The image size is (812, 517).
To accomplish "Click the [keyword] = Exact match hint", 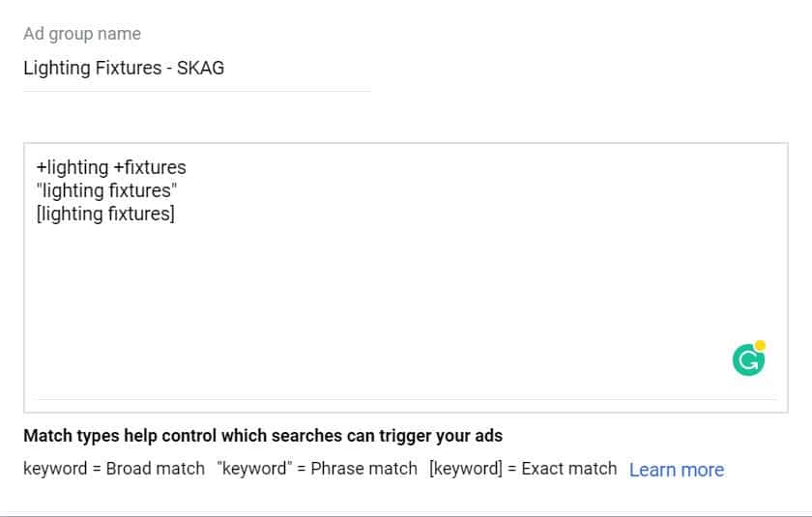I will 523,469.
